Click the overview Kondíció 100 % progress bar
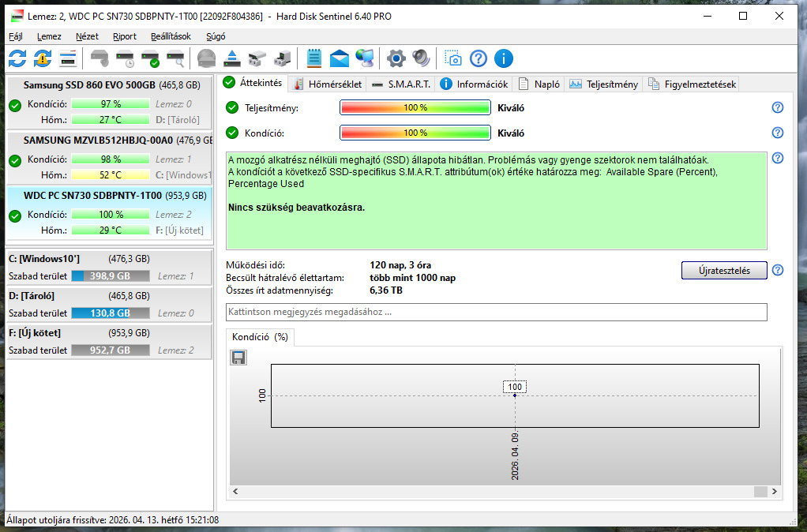This screenshot has height=532, width=807. [415, 133]
